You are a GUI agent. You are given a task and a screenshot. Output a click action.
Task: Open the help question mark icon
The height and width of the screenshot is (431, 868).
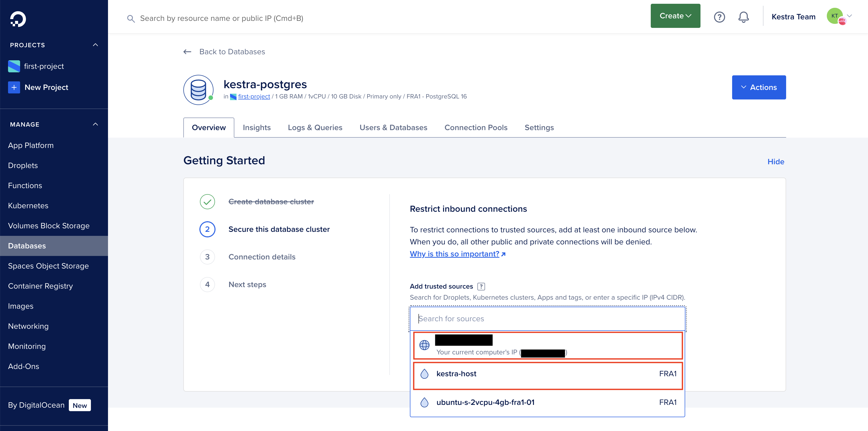[719, 17]
